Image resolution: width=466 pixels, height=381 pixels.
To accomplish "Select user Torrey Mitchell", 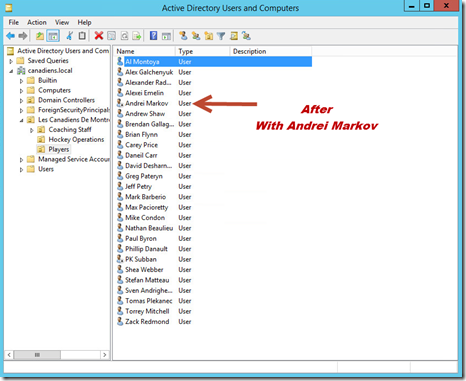I will 147,311.
